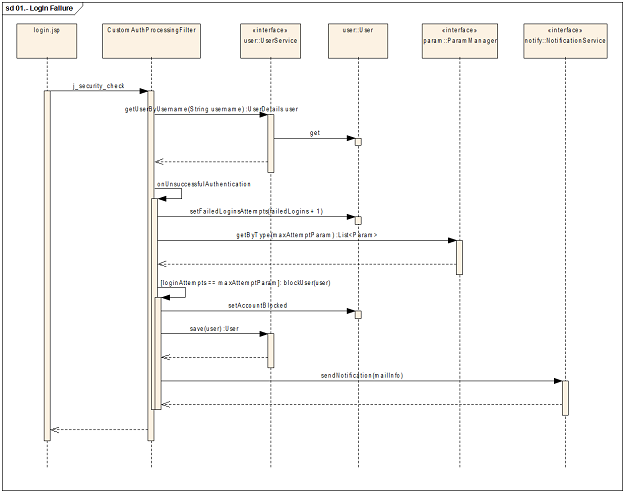Click the blockUser guard condition label
Screen dimensions: 625x493
(245, 283)
